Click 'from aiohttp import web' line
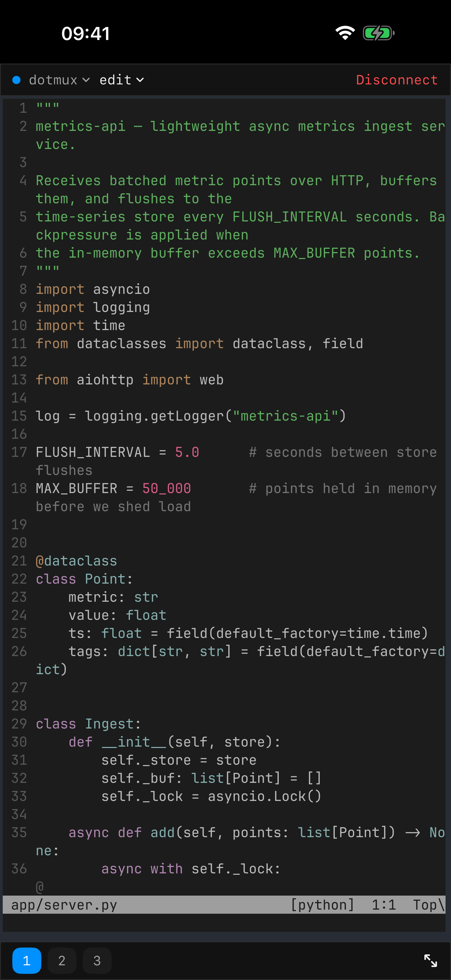 tap(130, 380)
